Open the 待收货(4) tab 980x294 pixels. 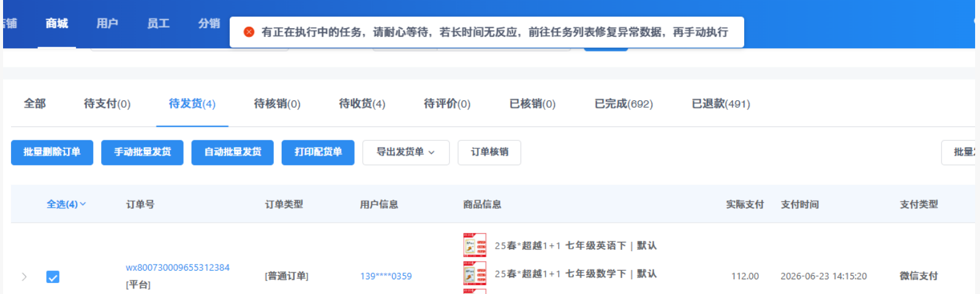[x=362, y=104]
